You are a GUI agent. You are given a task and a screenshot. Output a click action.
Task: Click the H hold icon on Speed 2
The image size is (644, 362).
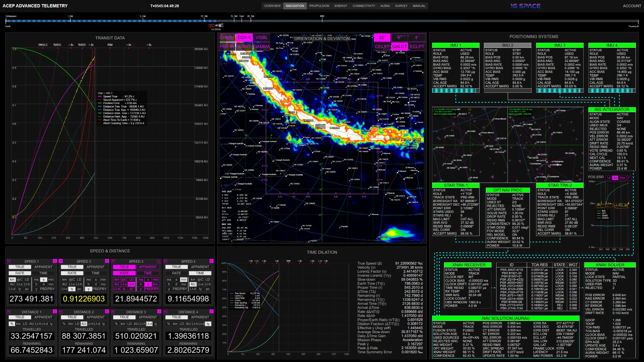pyautogui.click(x=61, y=261)
